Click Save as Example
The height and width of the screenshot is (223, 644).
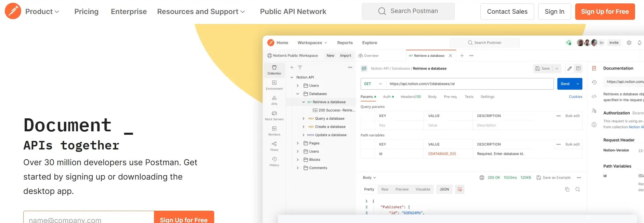pyautogui.click(x=553, y=178)
